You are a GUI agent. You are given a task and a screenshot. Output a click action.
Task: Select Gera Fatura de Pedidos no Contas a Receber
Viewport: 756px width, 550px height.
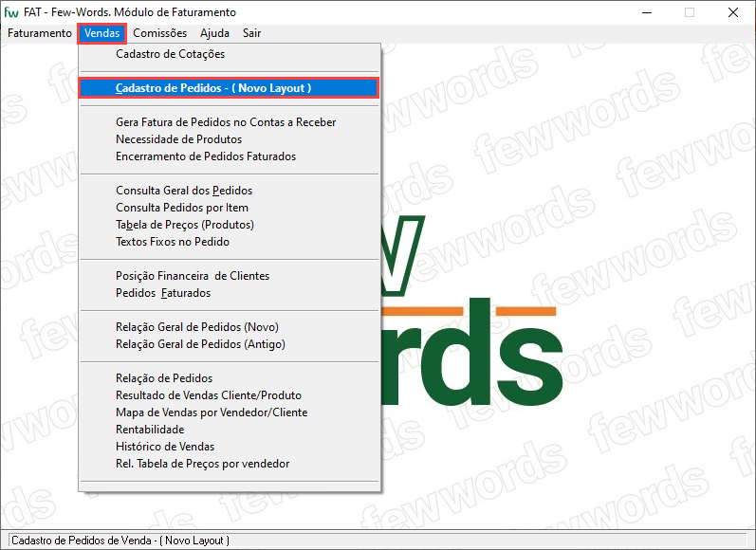click(x=229, y=122)
